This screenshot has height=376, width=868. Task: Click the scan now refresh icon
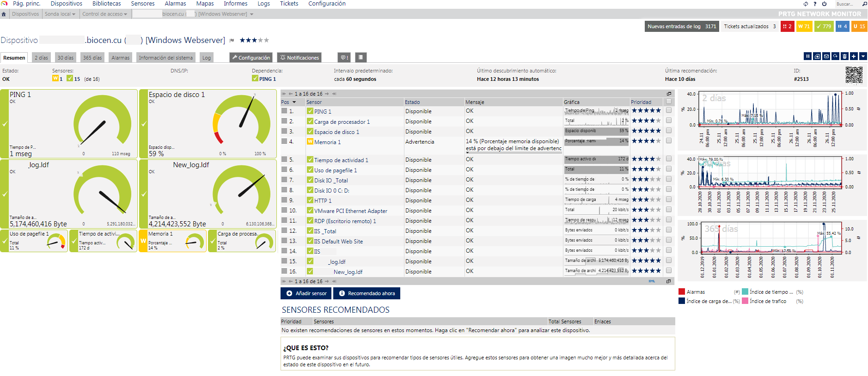(x=835, y=56)
